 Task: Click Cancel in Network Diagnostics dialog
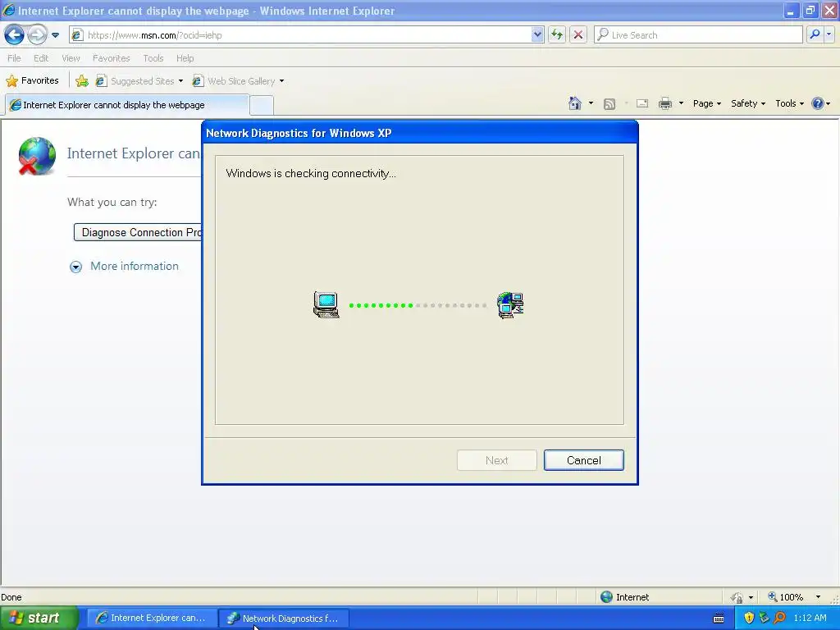click(x=584, y=460)
